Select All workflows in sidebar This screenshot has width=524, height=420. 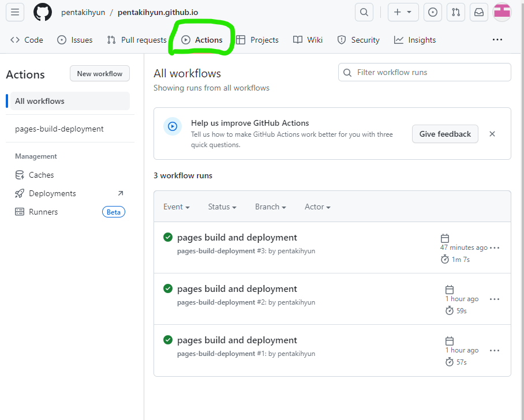pos(70,101)
